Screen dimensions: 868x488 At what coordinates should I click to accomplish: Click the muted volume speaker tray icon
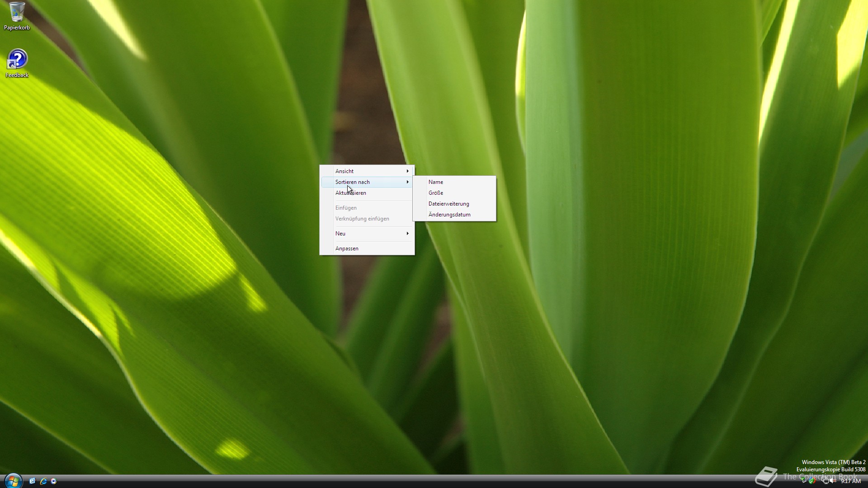(833, 480)
